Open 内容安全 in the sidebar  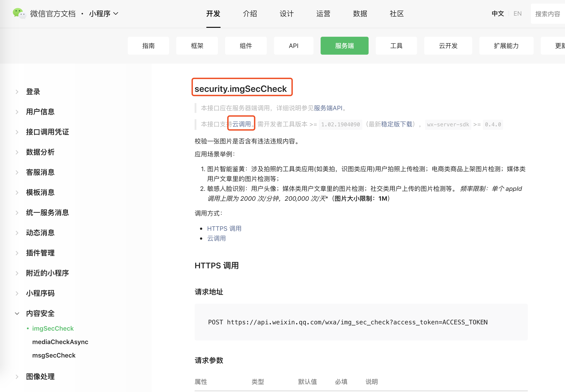[40, 313]
